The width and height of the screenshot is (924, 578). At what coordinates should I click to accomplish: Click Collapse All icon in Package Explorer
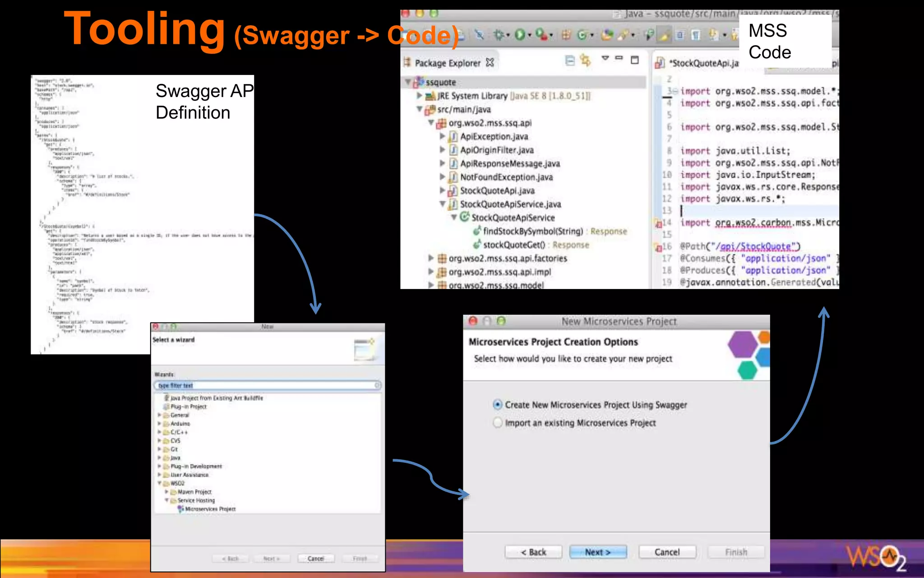click(x=570, y=61)
